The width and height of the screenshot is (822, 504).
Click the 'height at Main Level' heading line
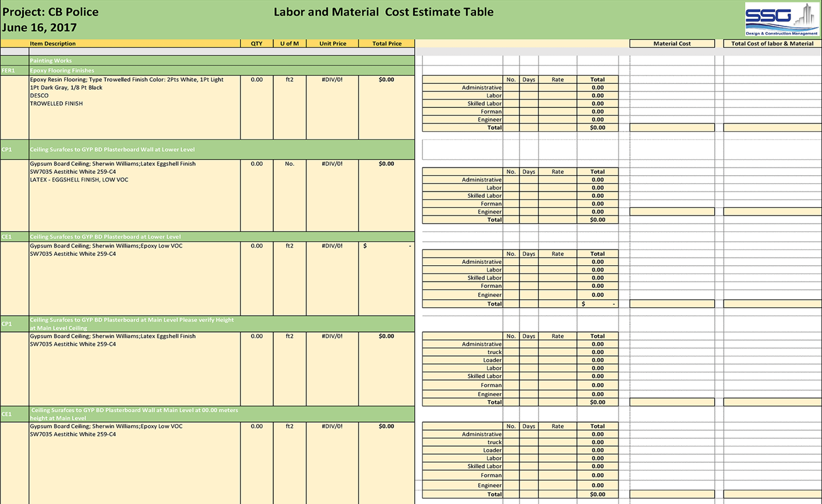point(58,418)
